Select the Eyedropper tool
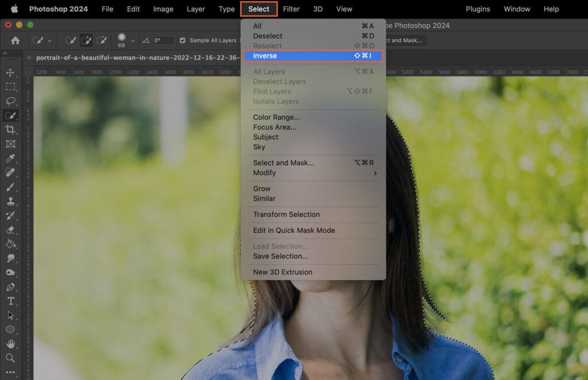Image resolution: width=588 pixels, height=380 pixels. 11,158
